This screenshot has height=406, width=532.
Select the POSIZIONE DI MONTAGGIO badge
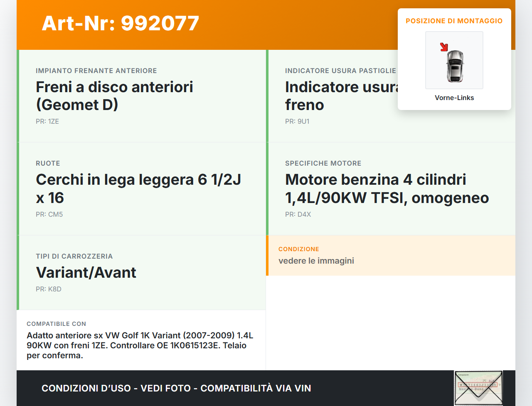454,21
